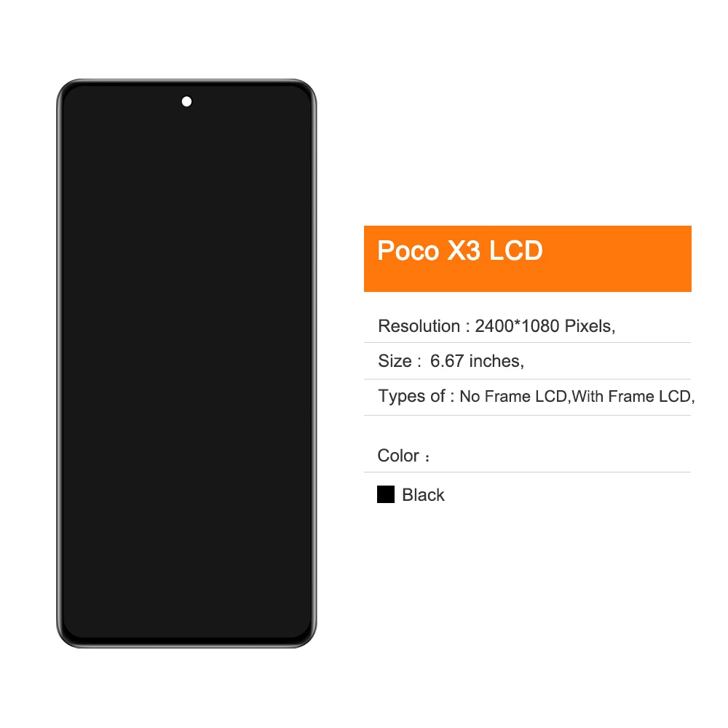This screenshot has height=728, width=728.
Task: Click the center of the phone display image
Action: pyautogui.click(x=186, y=363)
